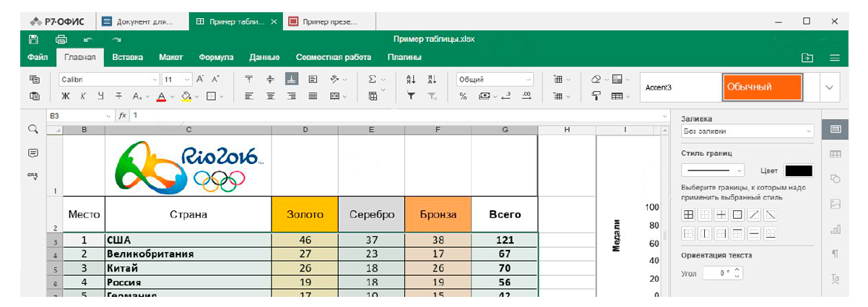Select the Обычный cell style
Viewport: 868px width, 307px height.
(762, 87)
